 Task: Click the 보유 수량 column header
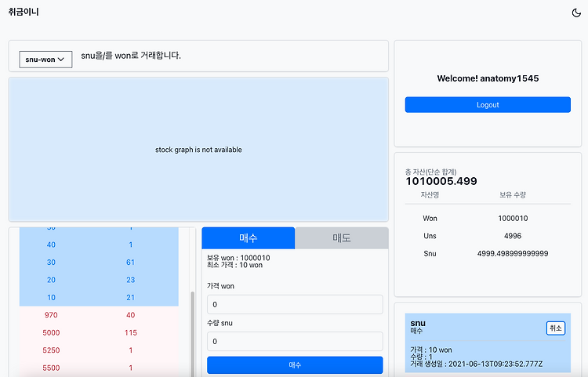coord(513,195)
